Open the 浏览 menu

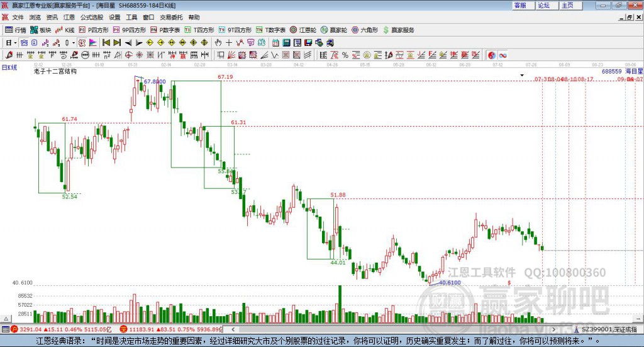click(x=35, y=17)
